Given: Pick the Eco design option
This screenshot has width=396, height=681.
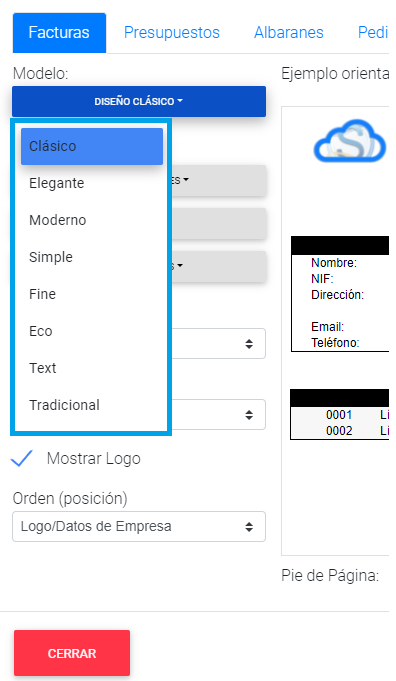Looking at the screenshot, I should click(92, 331).
